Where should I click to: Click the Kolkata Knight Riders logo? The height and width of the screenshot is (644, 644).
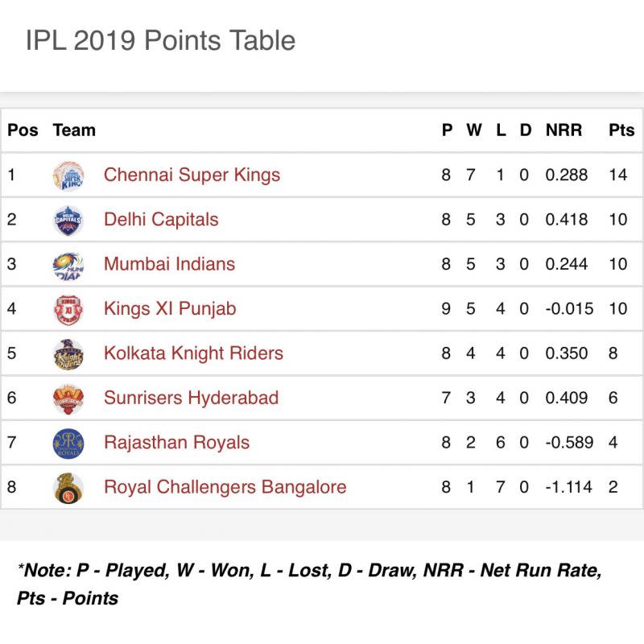click(x=68, y=353)
